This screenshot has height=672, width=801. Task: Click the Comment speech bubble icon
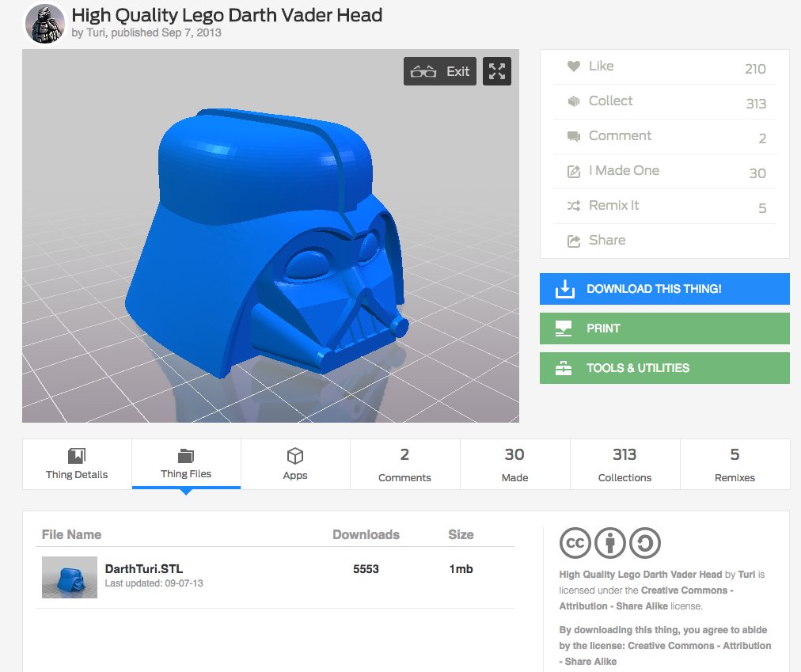(x=574, y=136)
